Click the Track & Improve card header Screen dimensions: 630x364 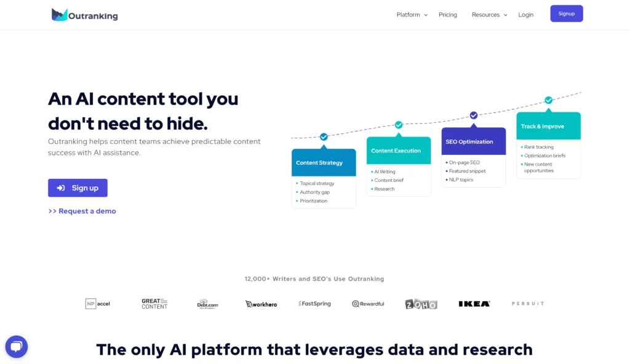(x=548, y=126)
